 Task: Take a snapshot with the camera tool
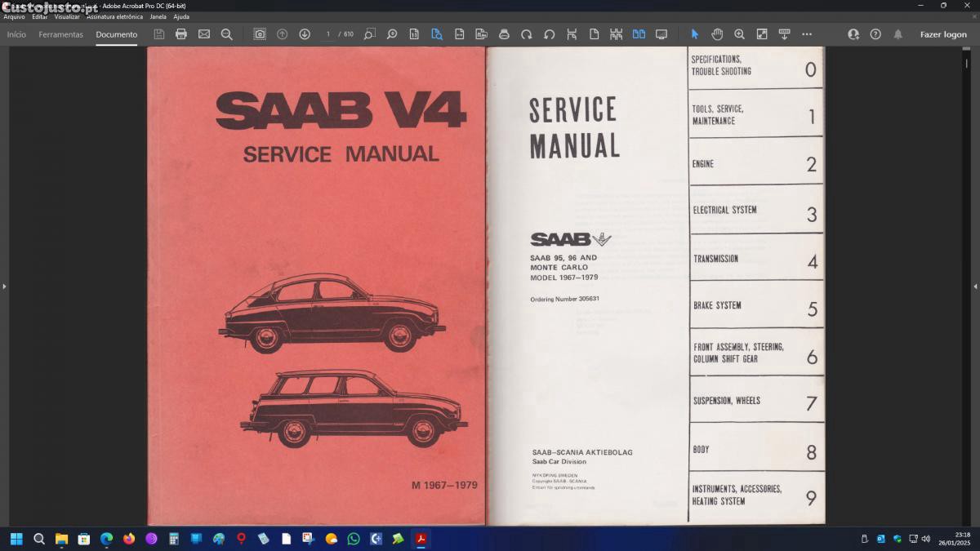(260, 34)
